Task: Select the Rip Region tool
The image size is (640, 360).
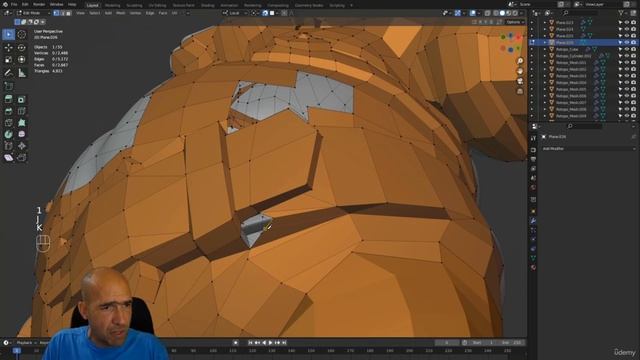Action: click(22, 158)
